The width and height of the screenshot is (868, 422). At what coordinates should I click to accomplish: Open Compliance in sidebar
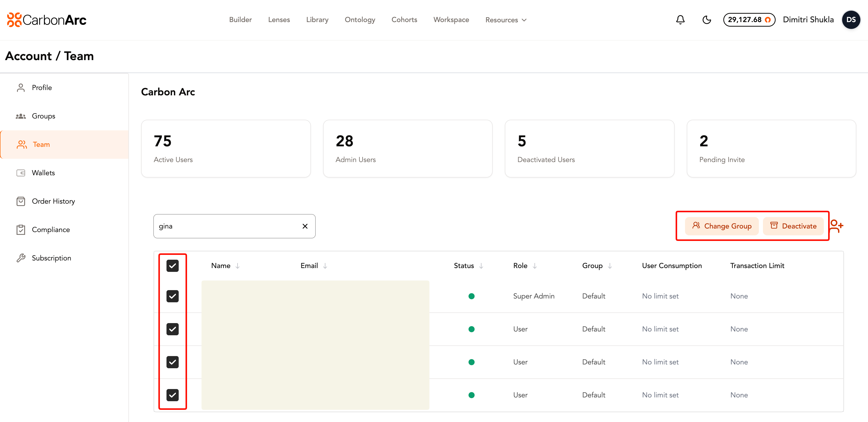coord(51,230)
